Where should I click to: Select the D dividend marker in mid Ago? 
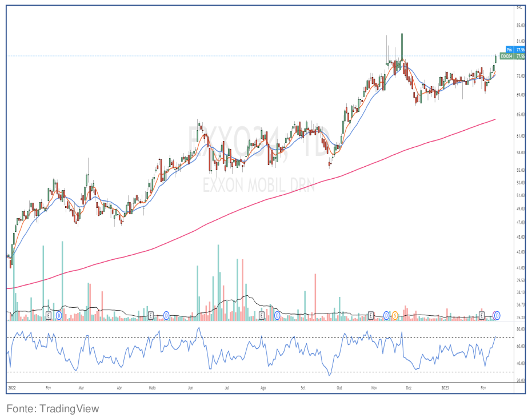coord(277,316)
